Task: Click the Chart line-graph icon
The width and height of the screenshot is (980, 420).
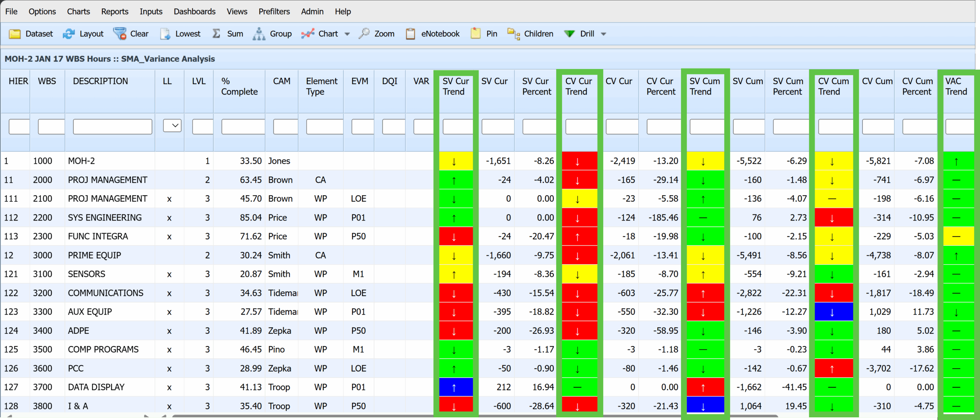Action: 307,34
